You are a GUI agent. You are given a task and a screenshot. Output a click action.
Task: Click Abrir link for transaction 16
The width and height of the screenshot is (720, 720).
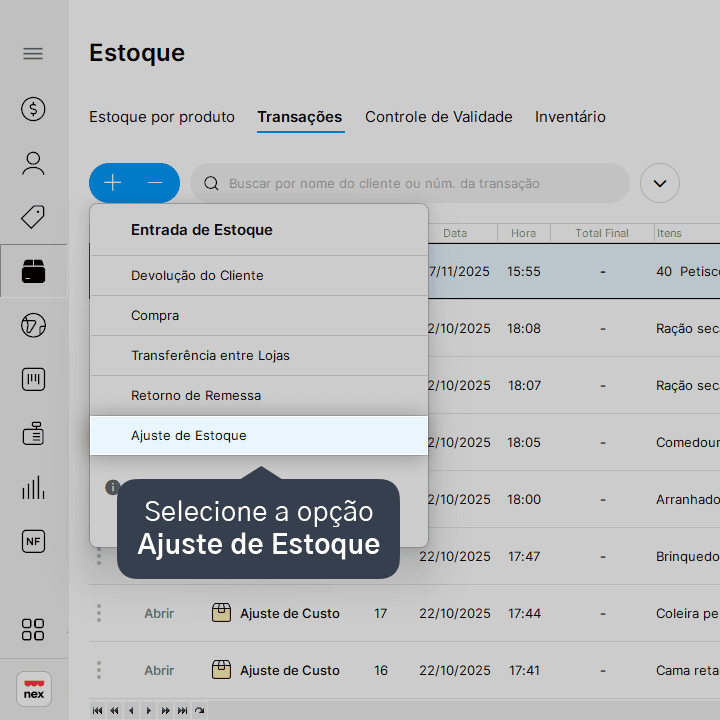click(159, 670)
